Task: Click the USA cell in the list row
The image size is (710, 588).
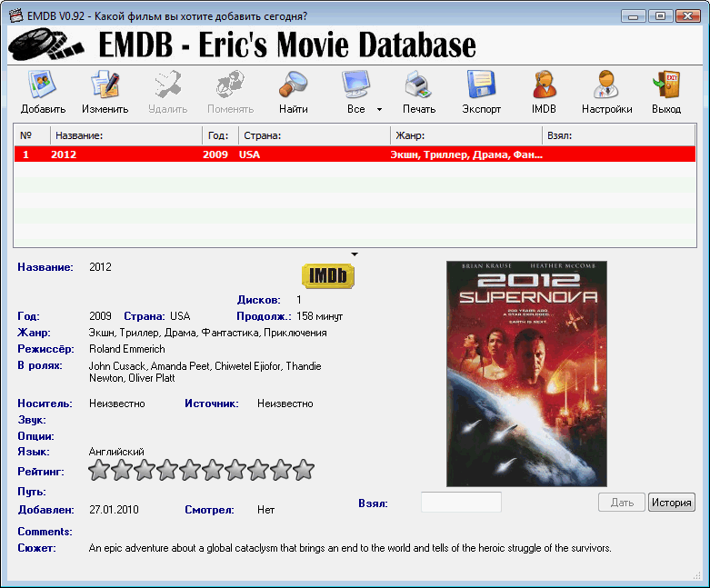Action: pyautogui.click(x=249, y=154)
